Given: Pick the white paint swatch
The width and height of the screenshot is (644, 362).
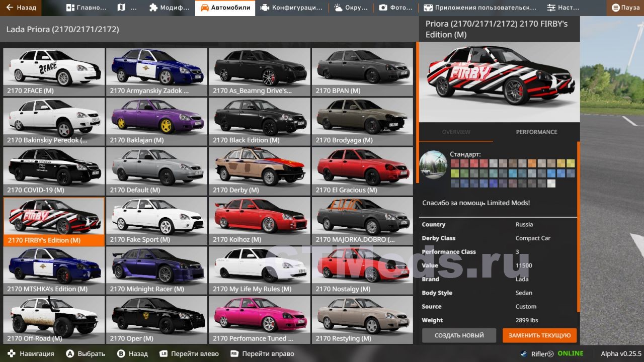Looking at the screenshot, I should 551,184.
